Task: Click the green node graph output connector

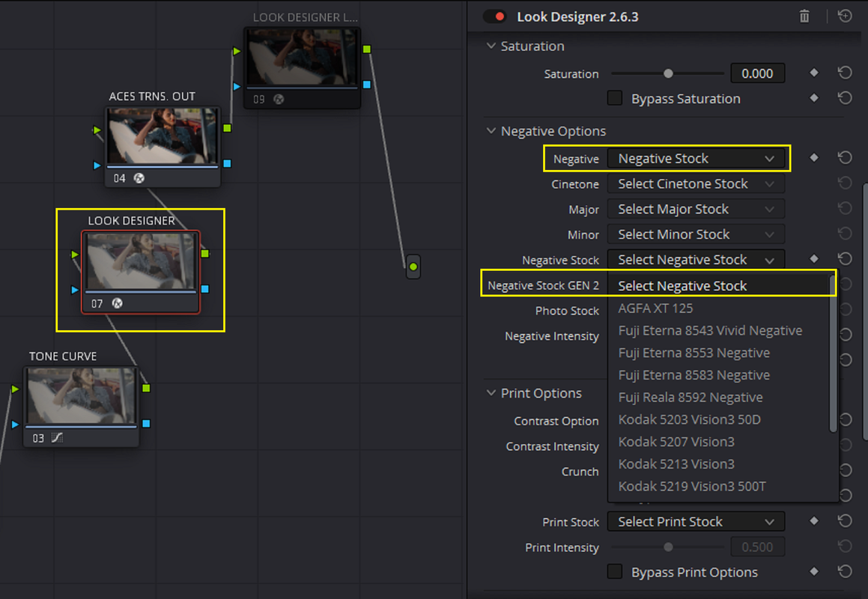Action: 413,267
